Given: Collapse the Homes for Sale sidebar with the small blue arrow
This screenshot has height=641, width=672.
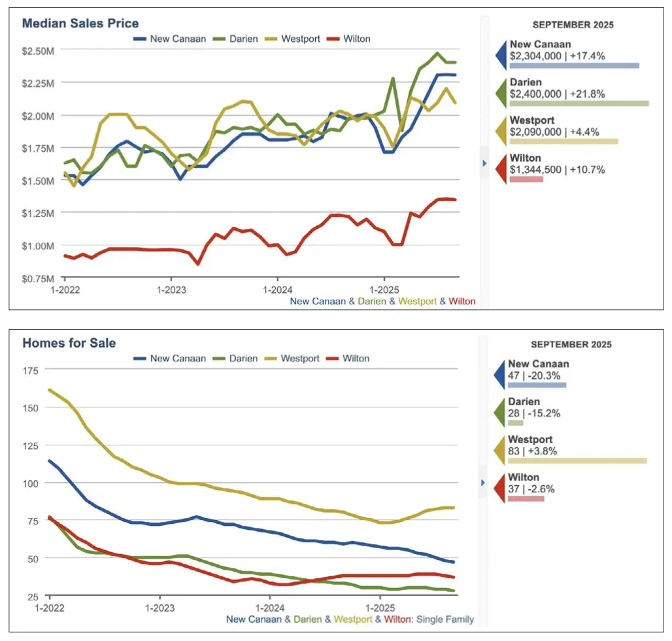Looking at the screenshot, I should (484, 483).
